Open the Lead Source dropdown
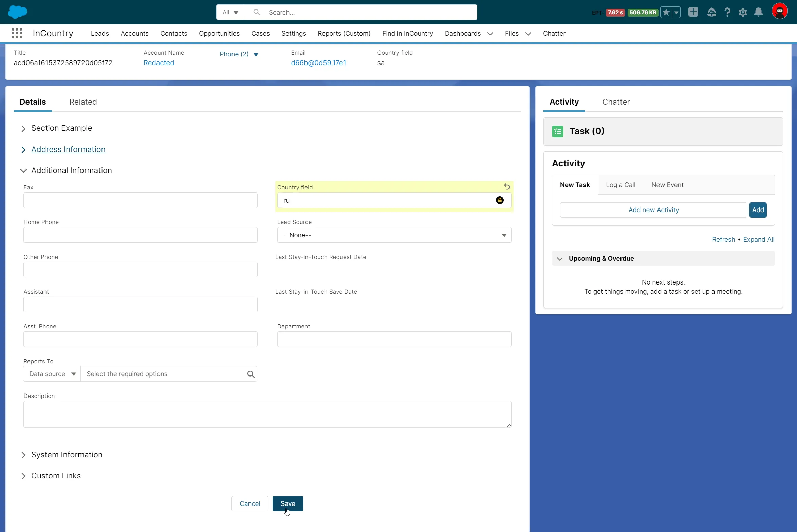Image resolution: width=797 pixels, height=532 pixels. coord(394,235)
